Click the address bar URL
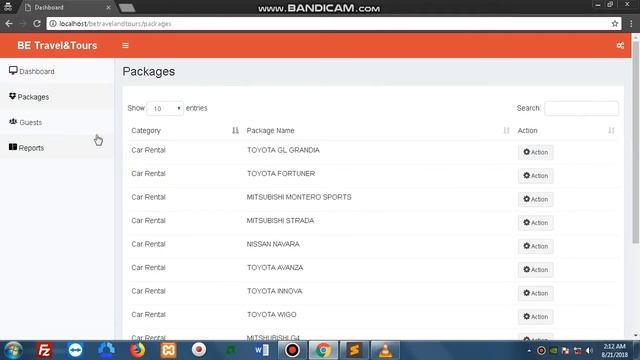Image resolution: width=640 pixels, height=360 pixels. coord(116,24)
